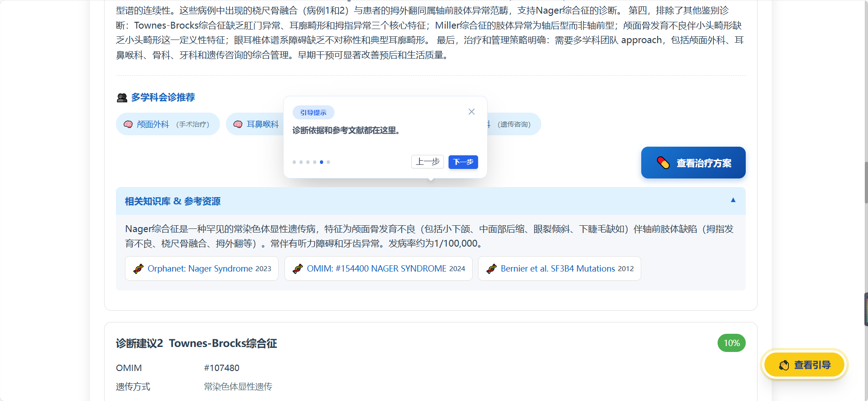868x401 pixels.
Task: Click the 相关知识库 & 参考资源 header title
Action: (173, 201)
